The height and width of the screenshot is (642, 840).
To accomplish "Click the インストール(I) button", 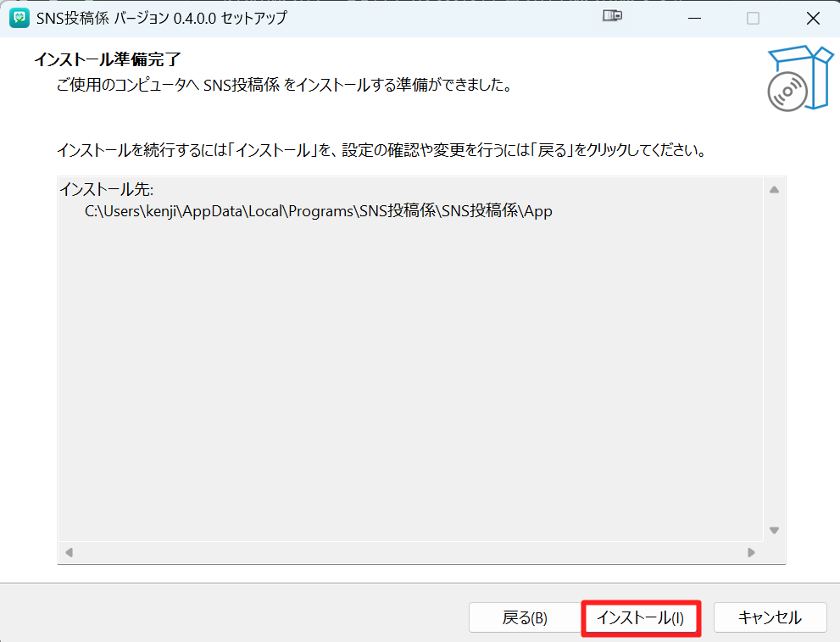I will tap(641, 618).
